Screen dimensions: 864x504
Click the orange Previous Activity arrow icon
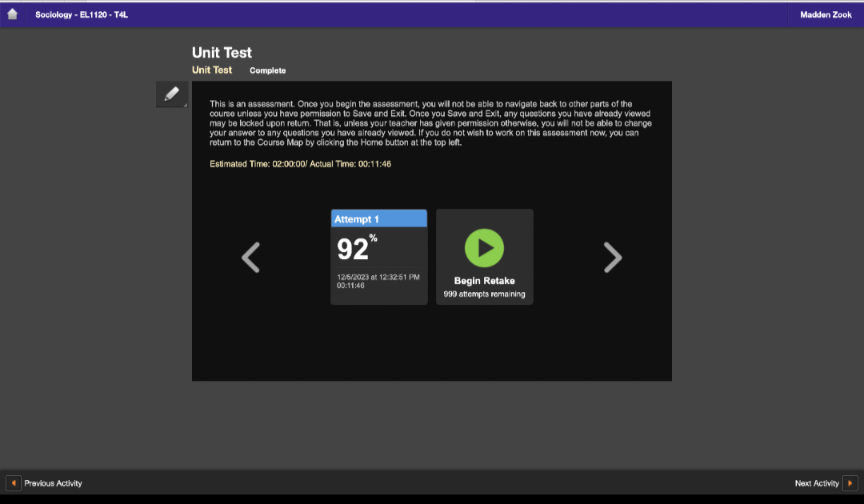point(13,483)
